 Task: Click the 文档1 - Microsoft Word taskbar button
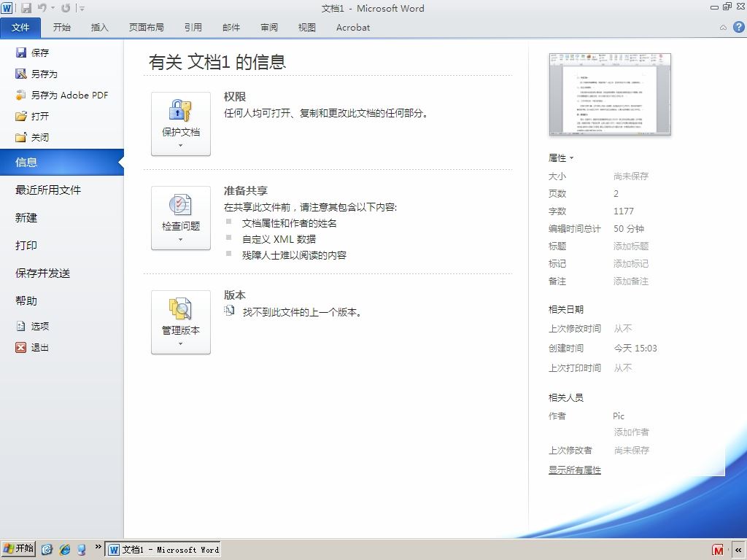coord(163,550)
